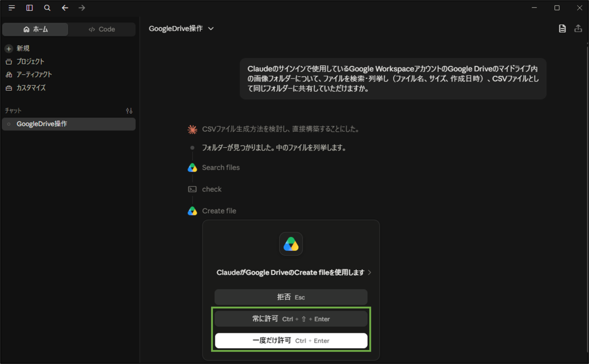Click the chat filter icon beside チャット
Screen dimensions: 589x364
(x=129, y=111)
